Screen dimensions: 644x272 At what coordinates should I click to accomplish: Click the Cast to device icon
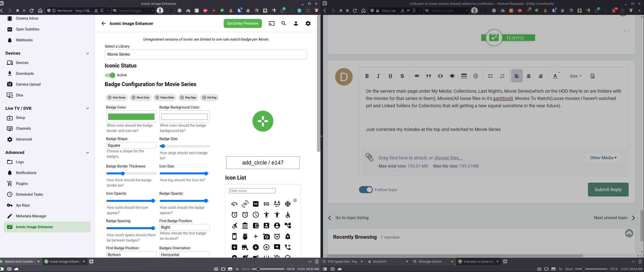[271, 23]
